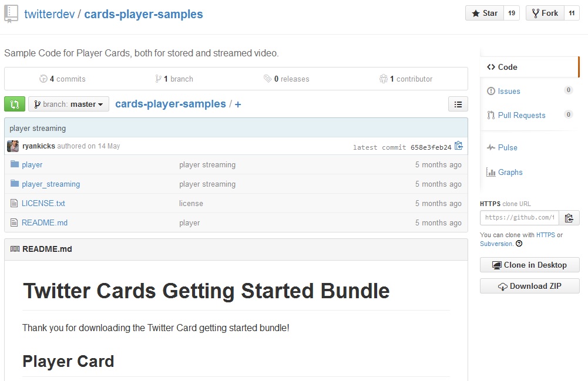Viewport: 588px width, 381px height.
Task: Fork the repository
Action: coord(545,14)
